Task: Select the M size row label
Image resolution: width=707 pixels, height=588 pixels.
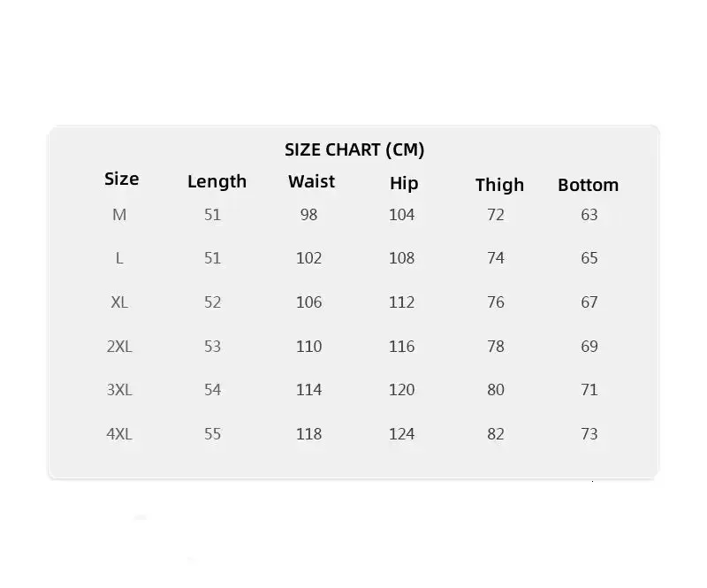Action: [x=119, y=215]
